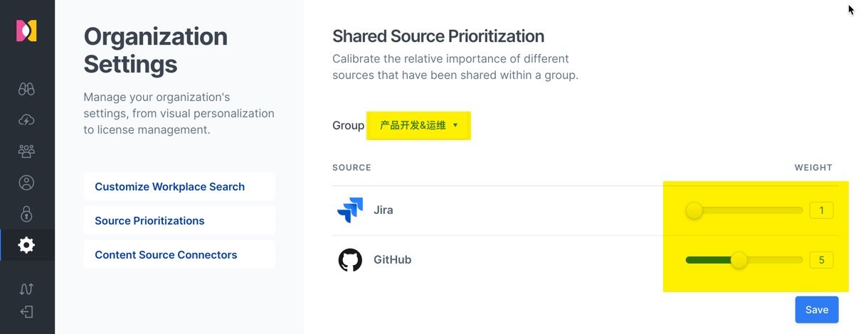Screen dimensions: 868x334
Task: Open the Group dropdown selector
Action: pyautogui.click(x=418, y=126)
